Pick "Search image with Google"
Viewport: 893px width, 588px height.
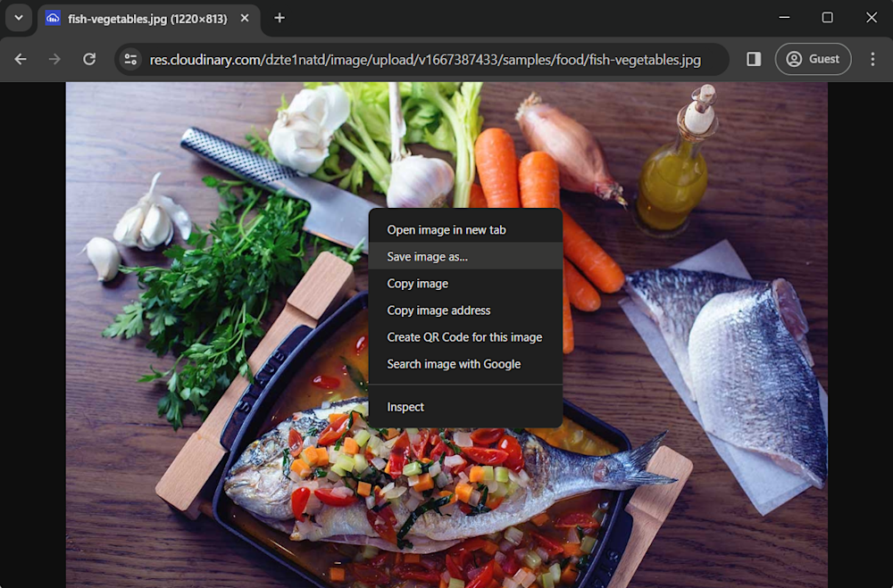click(x=454, y=364)
